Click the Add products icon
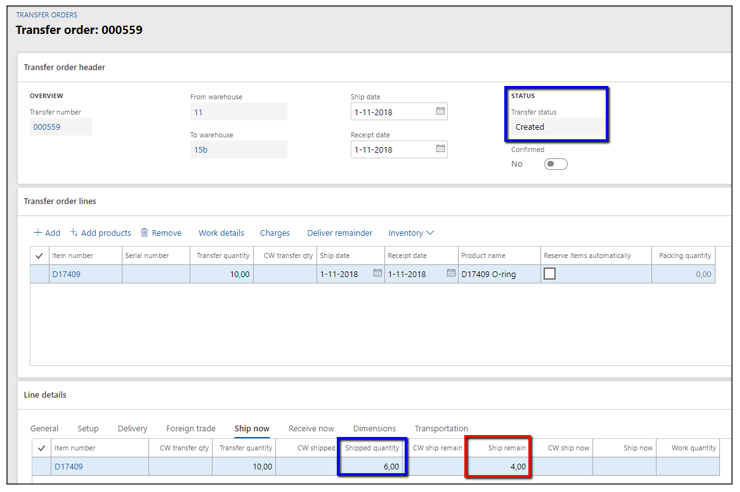This screenshot has height=492, width=740. (74, 233)
